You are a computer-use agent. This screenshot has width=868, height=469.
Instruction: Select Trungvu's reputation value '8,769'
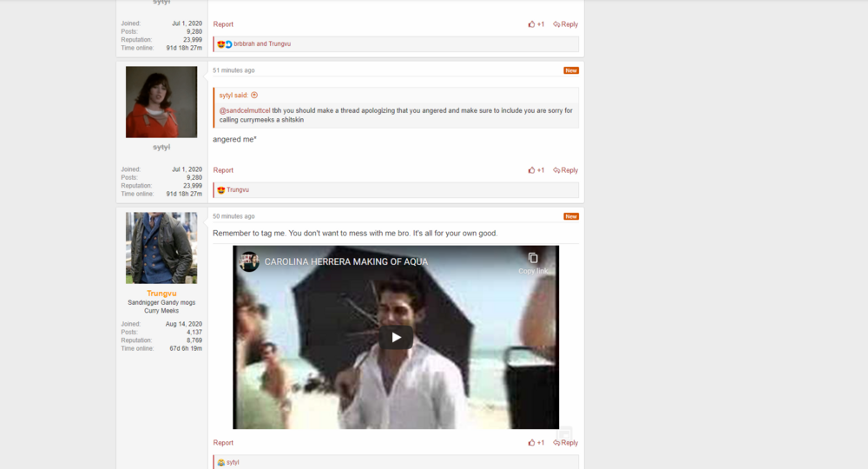tap(194, 340)
